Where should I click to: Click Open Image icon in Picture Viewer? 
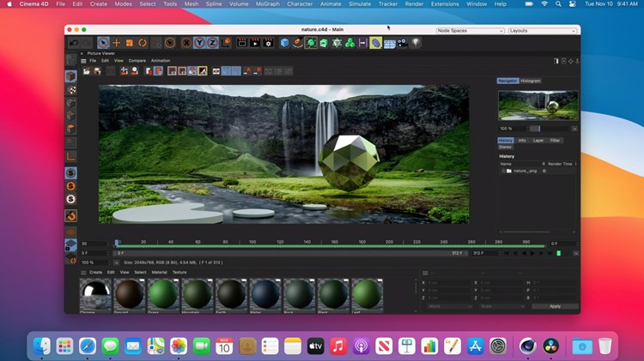point(87,71)
